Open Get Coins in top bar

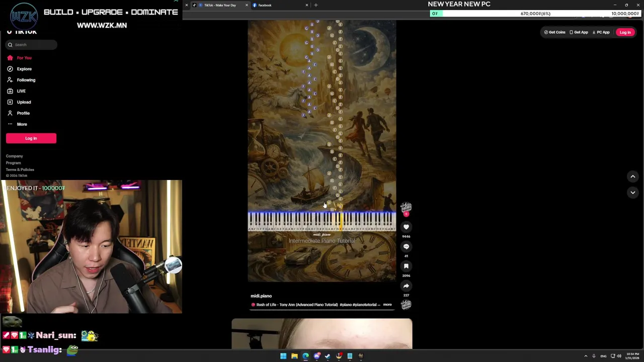(x=554, y=32)
